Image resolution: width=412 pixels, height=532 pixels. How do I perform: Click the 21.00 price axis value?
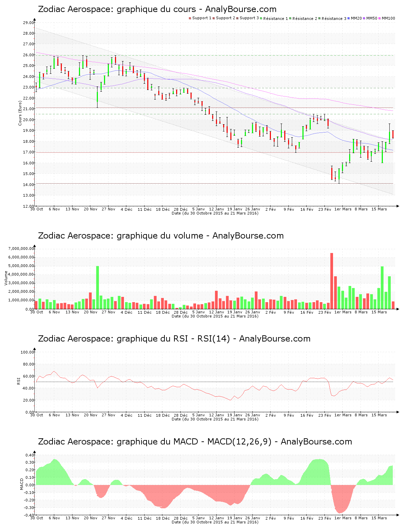click(28, 109)
